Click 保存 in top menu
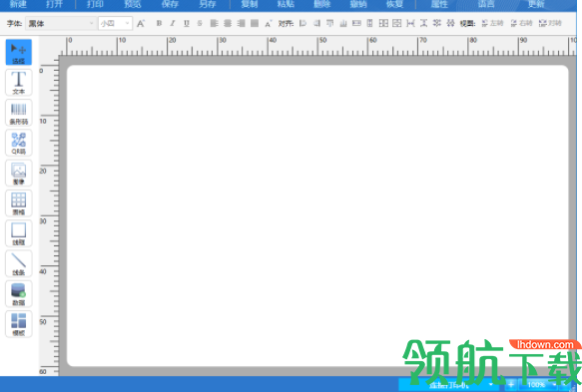 (x=170, y=4)
